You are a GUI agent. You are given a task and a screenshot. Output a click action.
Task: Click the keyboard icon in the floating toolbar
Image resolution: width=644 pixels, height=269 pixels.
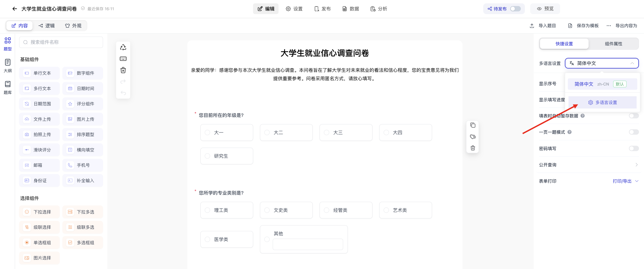123,59
